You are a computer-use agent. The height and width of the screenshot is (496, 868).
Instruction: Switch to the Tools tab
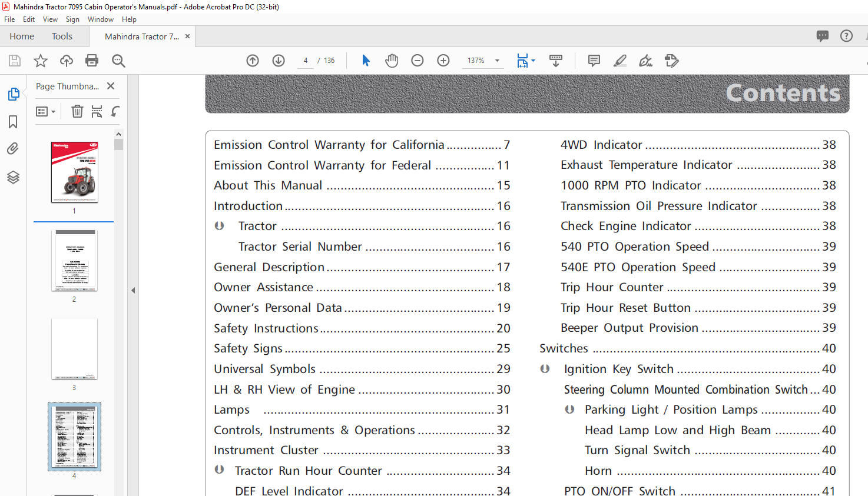click(x=62, y=36)
